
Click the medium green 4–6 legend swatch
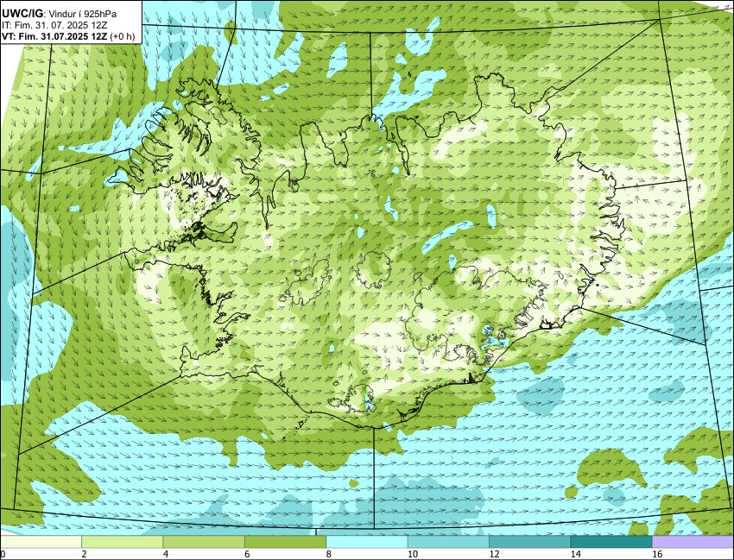pyautogui.click(x=204, y=542)
